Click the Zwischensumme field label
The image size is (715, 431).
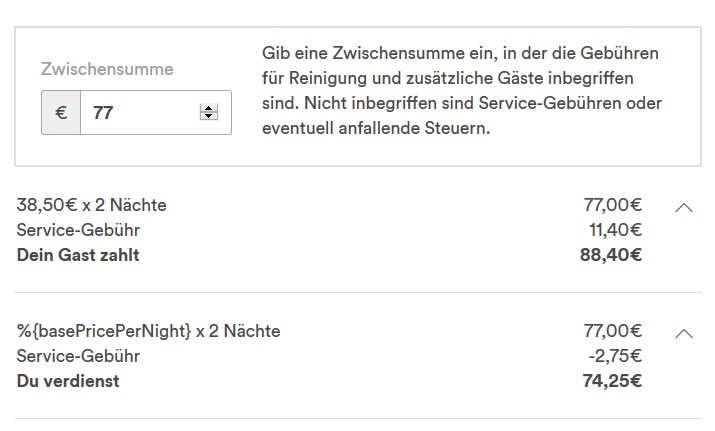pyautogui.click(x=107, y=69)
